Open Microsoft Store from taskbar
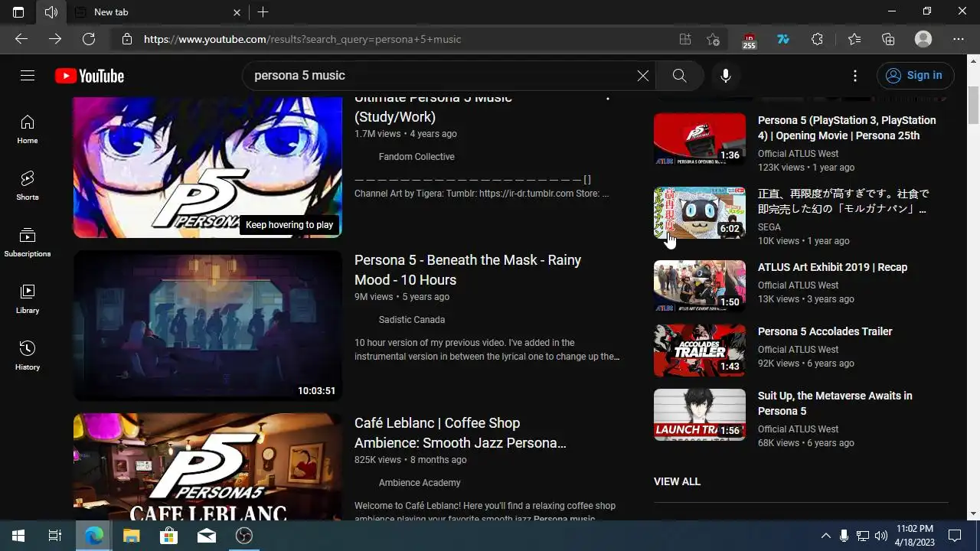This screenshot has height=551, width=980. (168, 536)
